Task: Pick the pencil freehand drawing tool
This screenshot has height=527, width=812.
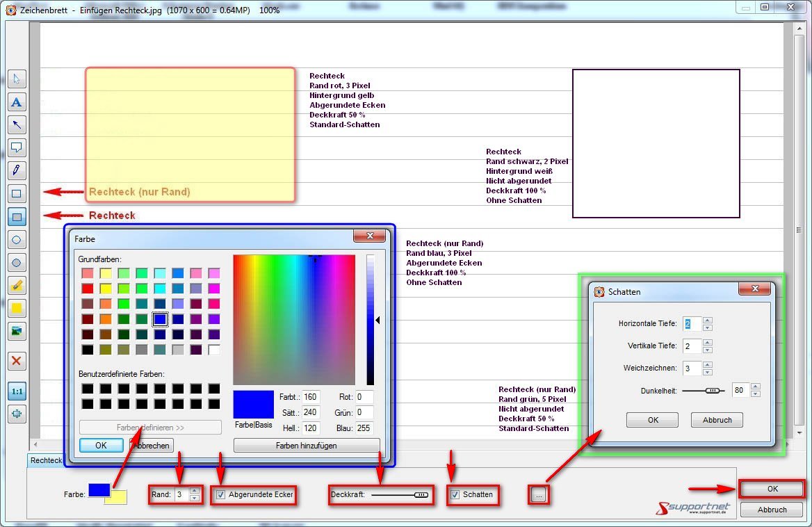Action: [x=17, y=170]
